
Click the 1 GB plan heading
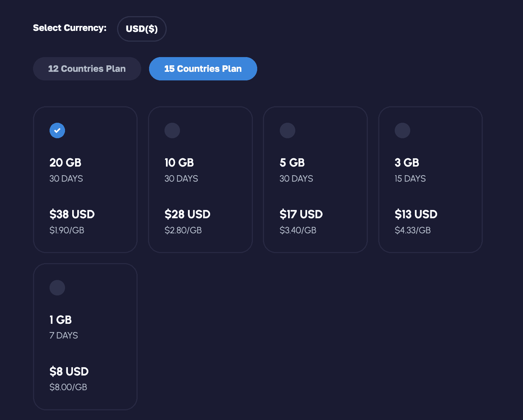60,319
